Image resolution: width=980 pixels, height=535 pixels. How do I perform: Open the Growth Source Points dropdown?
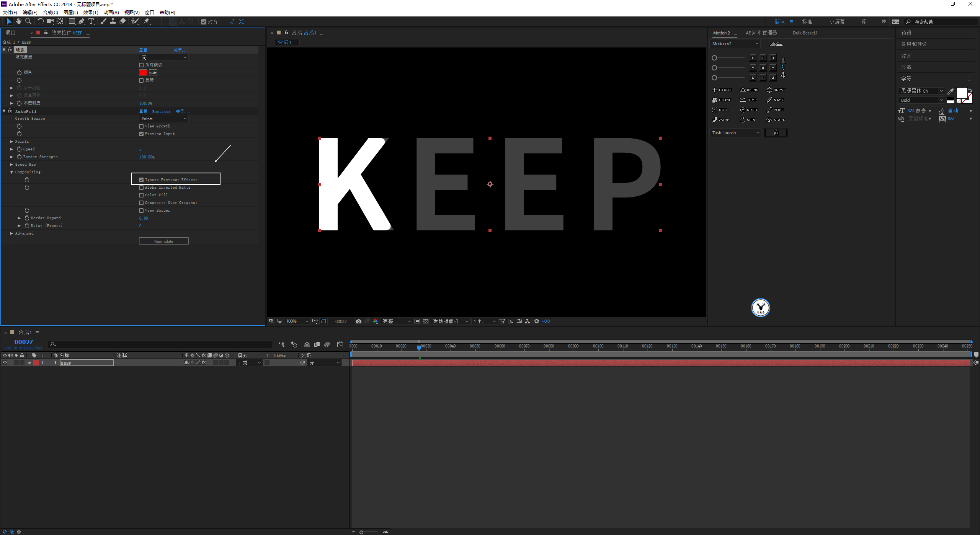[163, 119]
